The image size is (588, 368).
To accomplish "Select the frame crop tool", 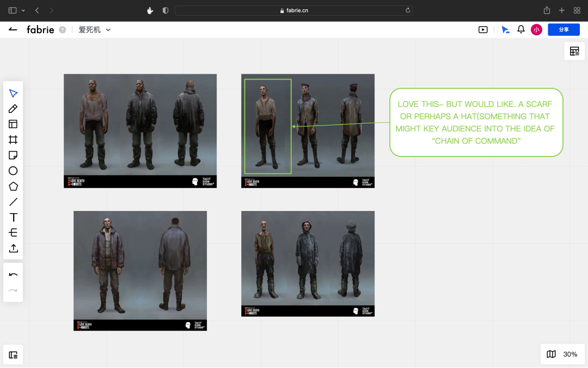I will tap(13, 140).
